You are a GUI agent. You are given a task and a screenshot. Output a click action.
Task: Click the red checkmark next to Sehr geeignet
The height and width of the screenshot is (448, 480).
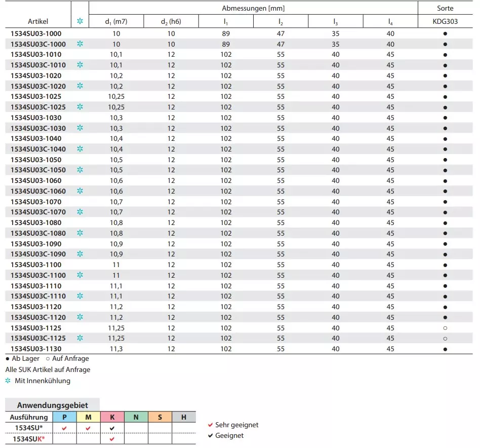click(x=210, y=425)
